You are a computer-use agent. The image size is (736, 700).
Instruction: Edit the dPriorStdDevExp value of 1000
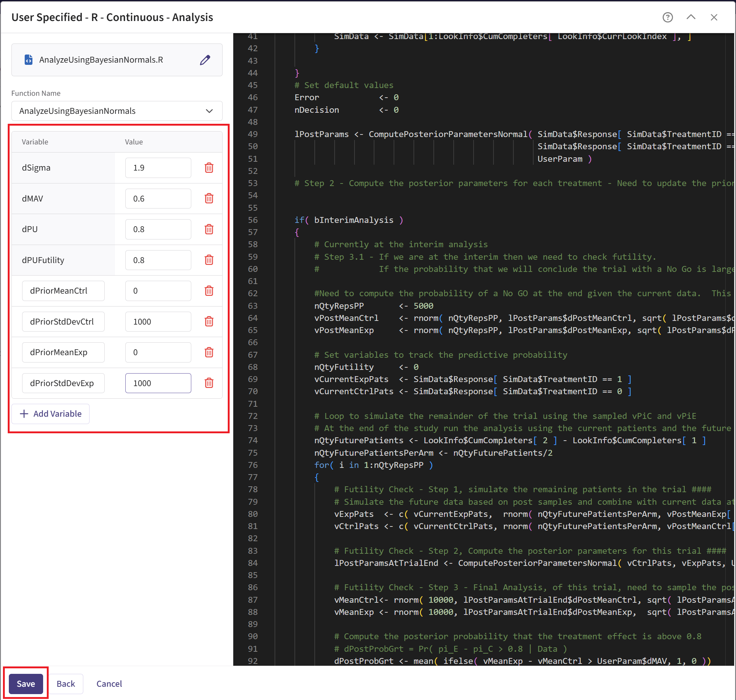click(x=158, y=383)
